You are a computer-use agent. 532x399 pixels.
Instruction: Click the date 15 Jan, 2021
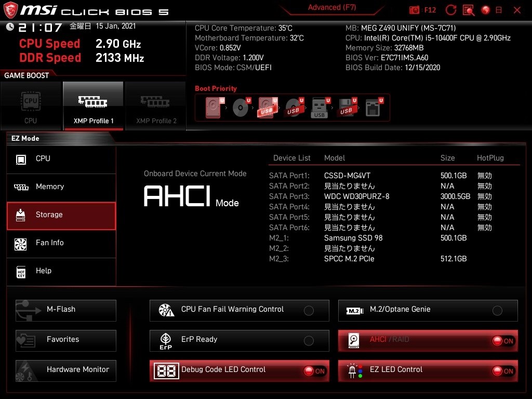coord(116,26)
